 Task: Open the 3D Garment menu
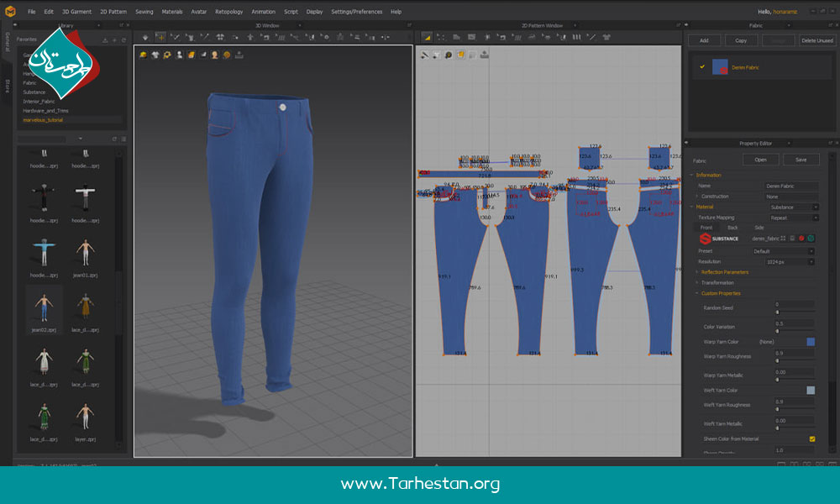[73, 12]
